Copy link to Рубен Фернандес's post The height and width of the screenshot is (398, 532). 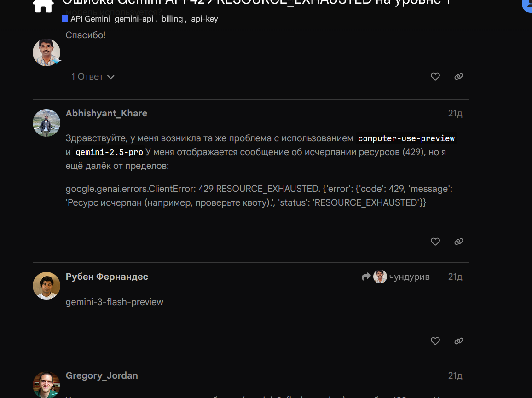(x=458, y=341)
